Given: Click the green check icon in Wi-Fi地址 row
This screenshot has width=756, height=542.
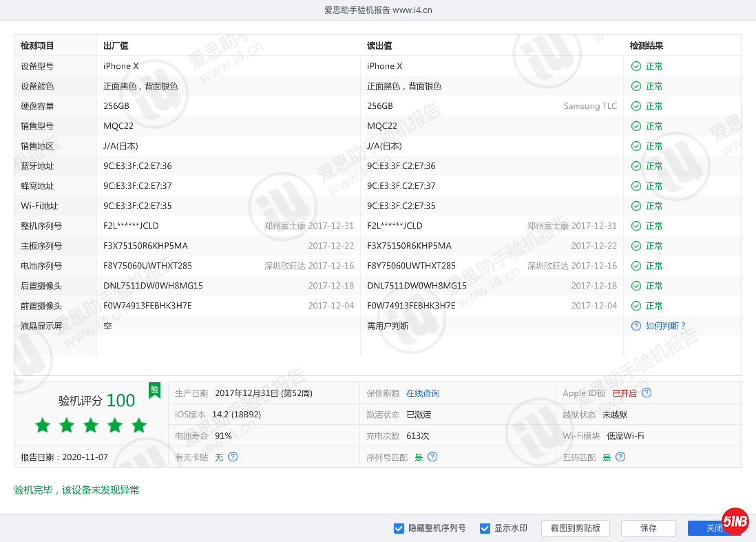Looking at the screenshot, I should (x=636, y=206).
